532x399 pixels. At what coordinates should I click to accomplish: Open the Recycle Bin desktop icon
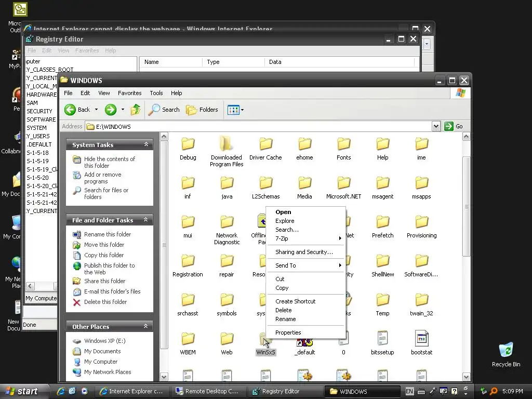click(506, 354)
